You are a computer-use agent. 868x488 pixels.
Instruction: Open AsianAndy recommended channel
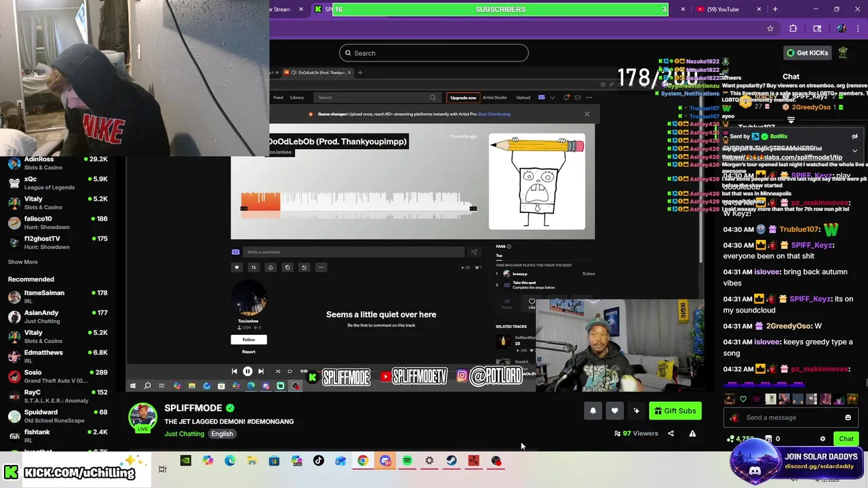pyautogui.click(x=58, y=317)
